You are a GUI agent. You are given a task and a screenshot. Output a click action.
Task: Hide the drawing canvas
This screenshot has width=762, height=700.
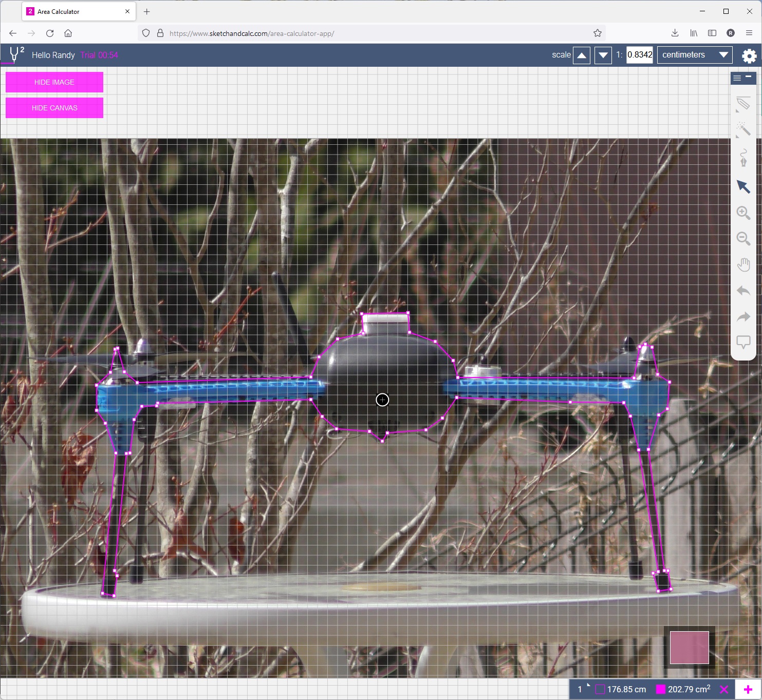coord(54,108)
